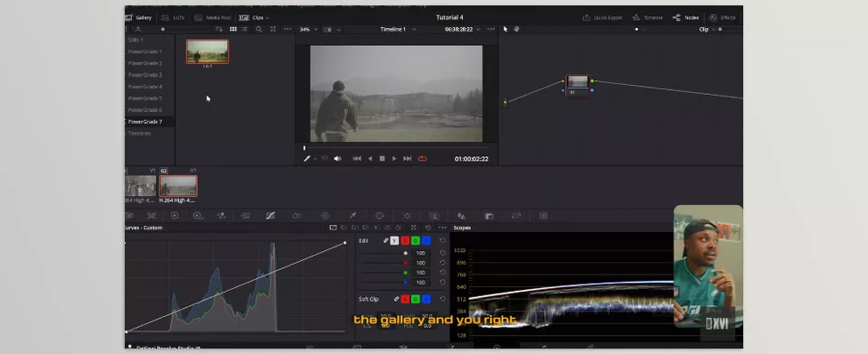
Task: Open the viewer split mode dropdown
Action: (332, 29)
